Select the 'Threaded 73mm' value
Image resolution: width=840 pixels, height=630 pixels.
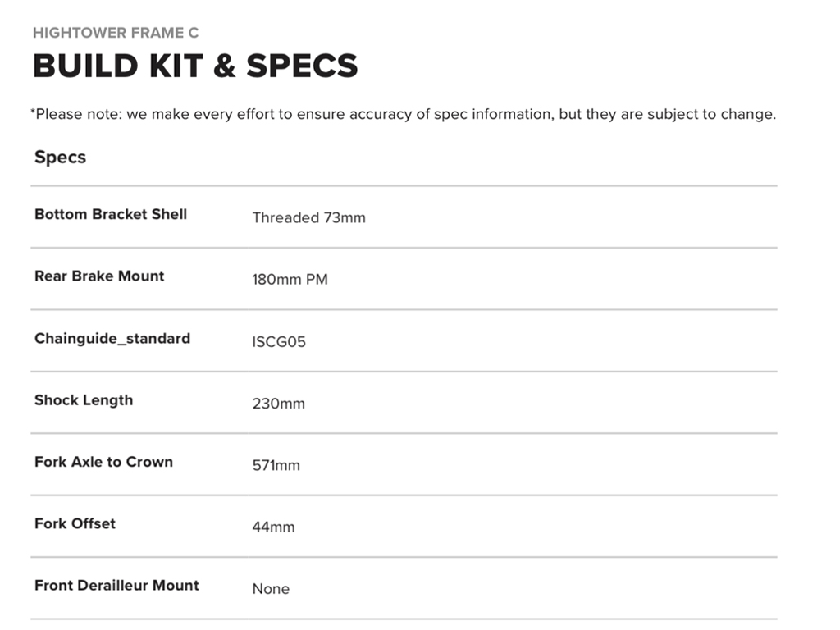tap(308, 217)
